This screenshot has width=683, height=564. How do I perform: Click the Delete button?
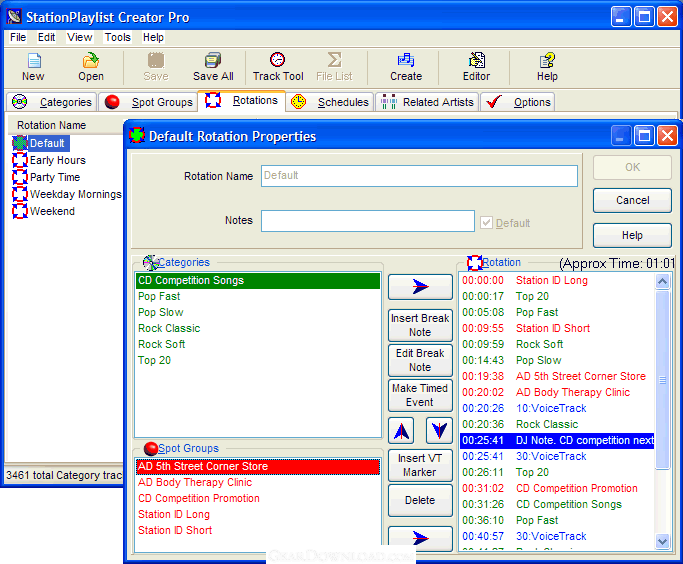pyautogui.click(x=420, y=500)
